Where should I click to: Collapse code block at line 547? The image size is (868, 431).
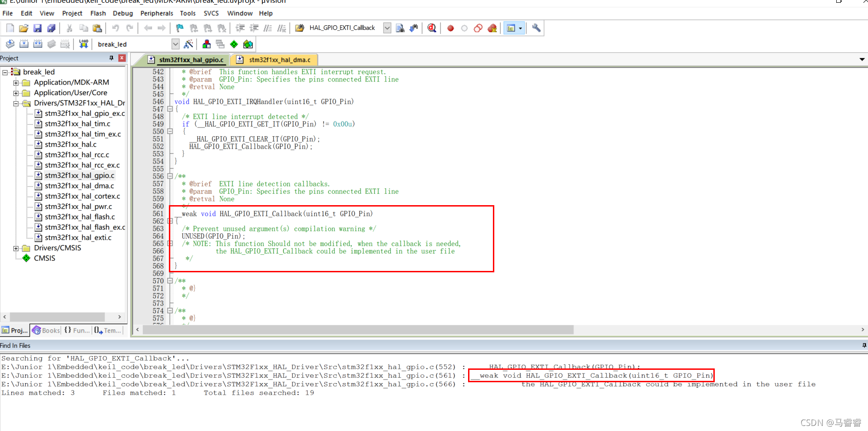point(170,109)
